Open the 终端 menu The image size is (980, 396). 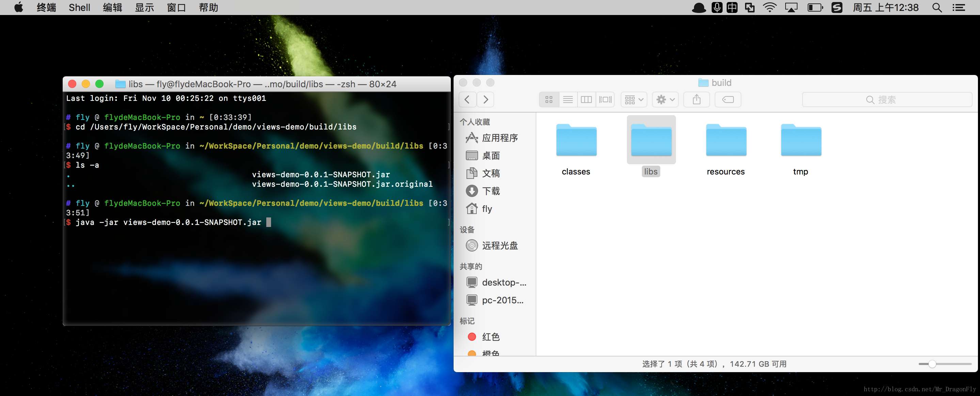[46, 7]
